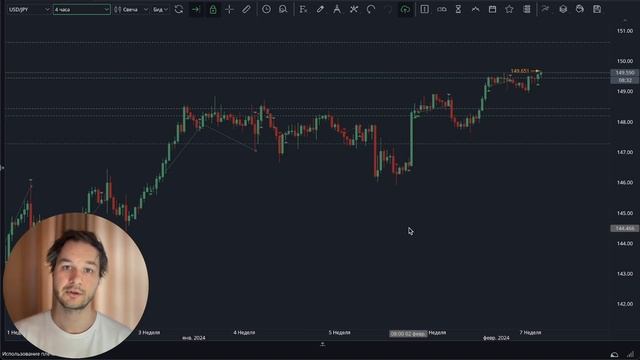Click the stacked layers icon

563,9
